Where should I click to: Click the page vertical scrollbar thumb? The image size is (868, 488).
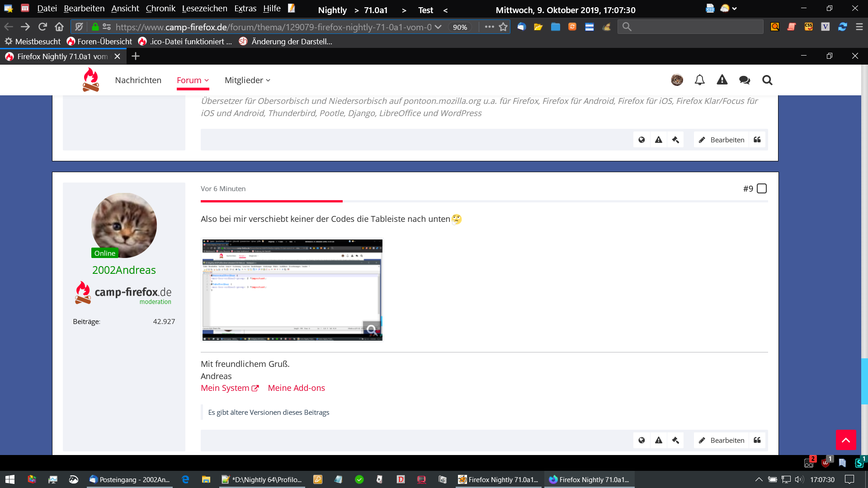pos(864,381)
